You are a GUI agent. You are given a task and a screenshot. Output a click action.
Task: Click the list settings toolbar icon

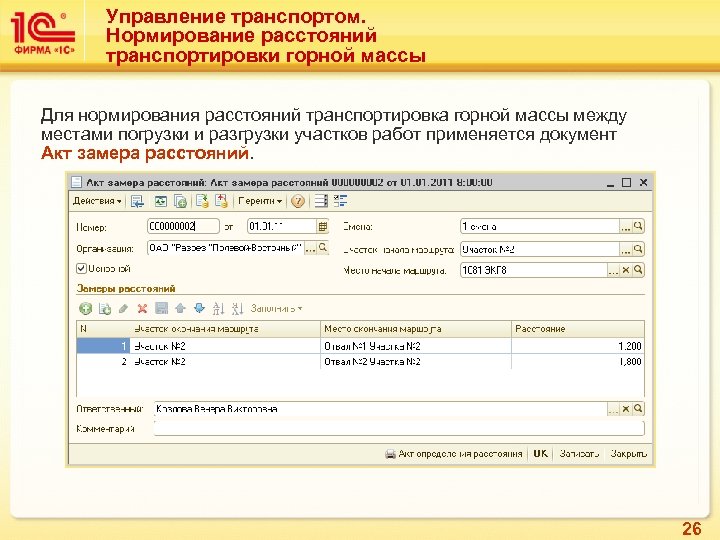[x=321, y=201]
